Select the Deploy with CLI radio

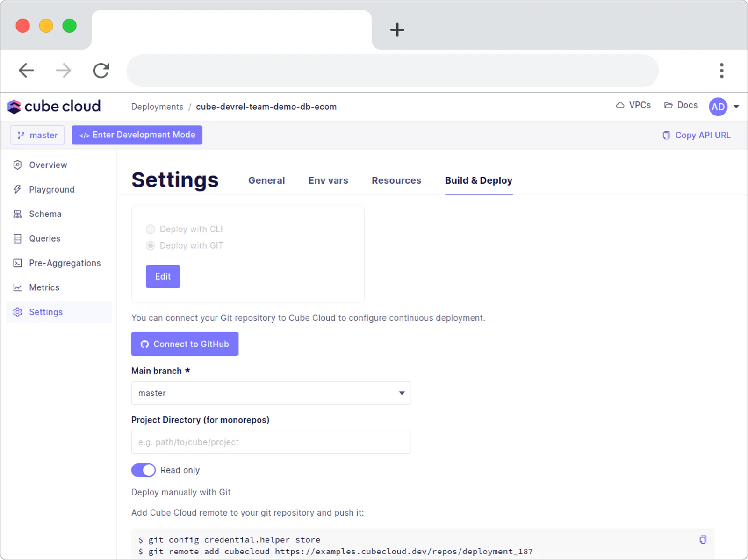[151, 229]
